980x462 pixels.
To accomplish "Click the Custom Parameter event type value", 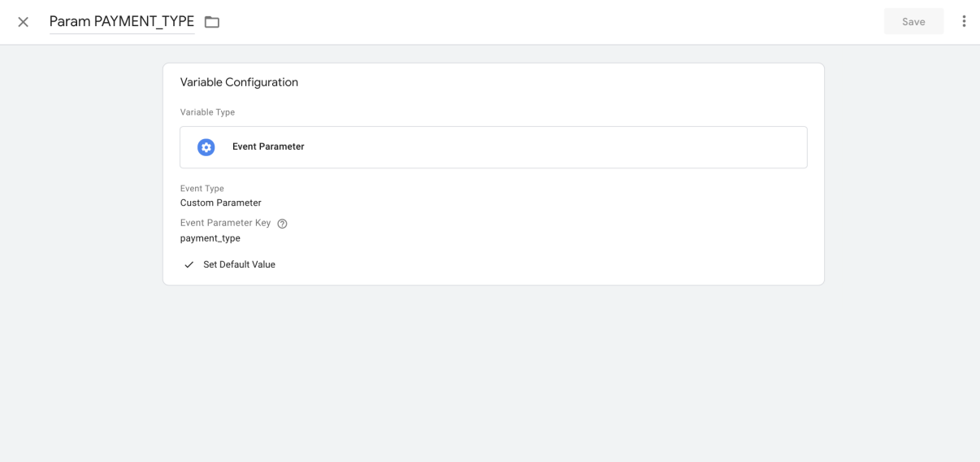I will click(221, 203).
